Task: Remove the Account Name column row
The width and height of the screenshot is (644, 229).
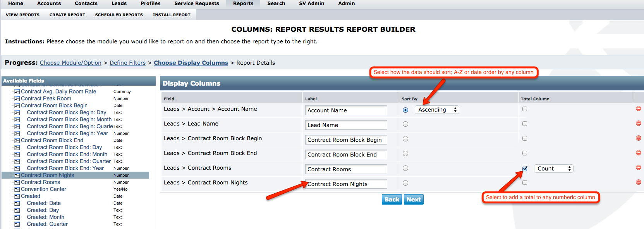Action: click(639, 108)
